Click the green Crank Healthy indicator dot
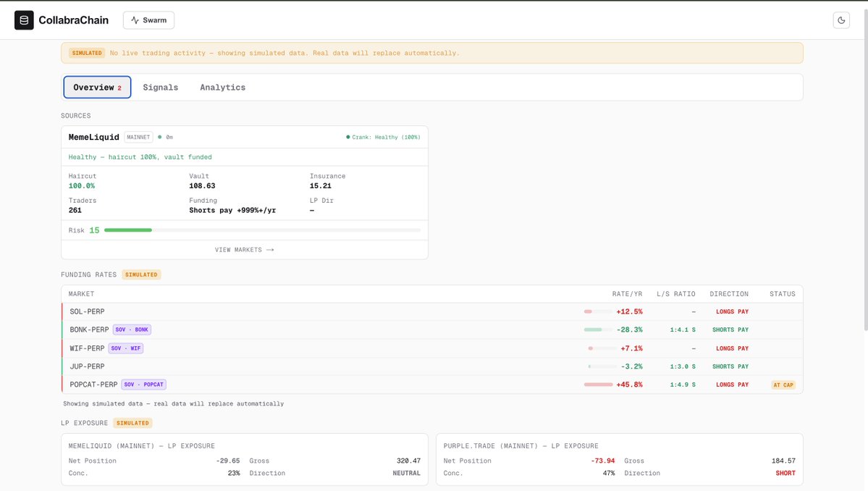Image resolution: width=868 pixels, height=491 pixels. coord(348,137)
